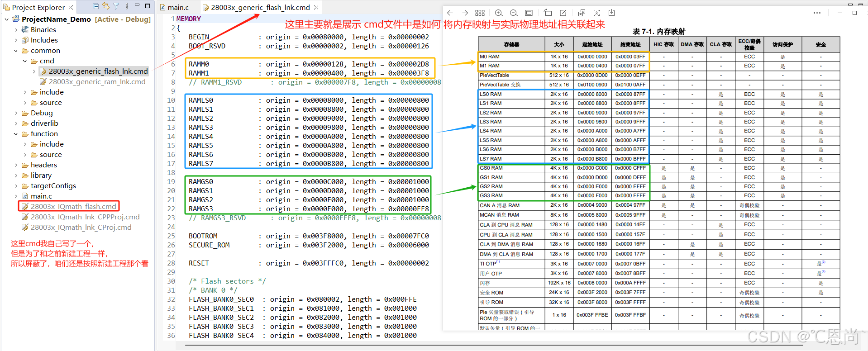The image size is (868, 351).
Task: Expand the Debug folder
Action: (16, 113)
